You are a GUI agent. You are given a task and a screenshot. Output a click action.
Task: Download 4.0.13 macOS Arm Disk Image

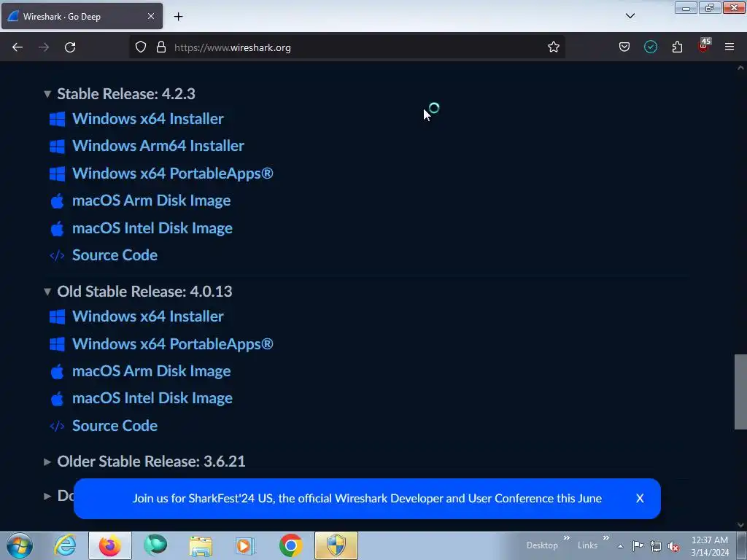151,371
